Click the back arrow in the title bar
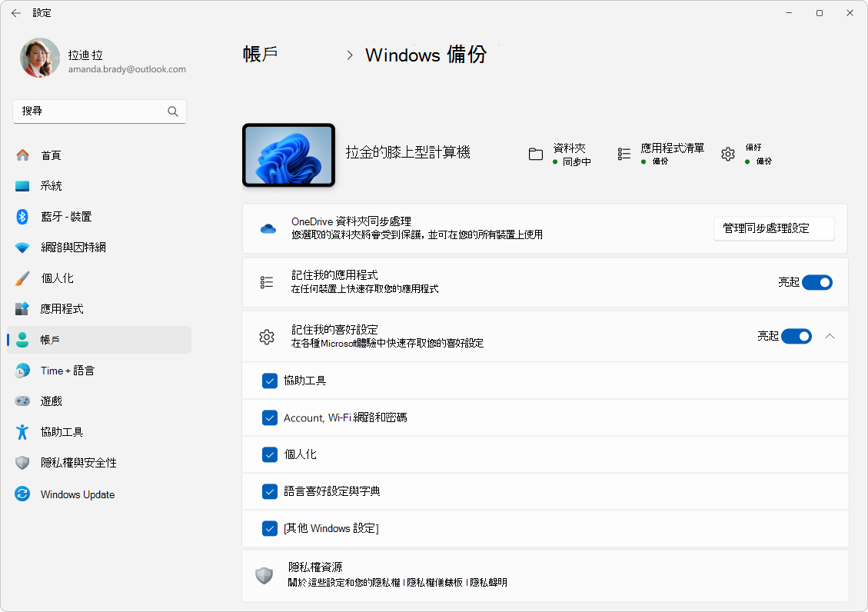The image size is (868, 612). click(16, 13)
